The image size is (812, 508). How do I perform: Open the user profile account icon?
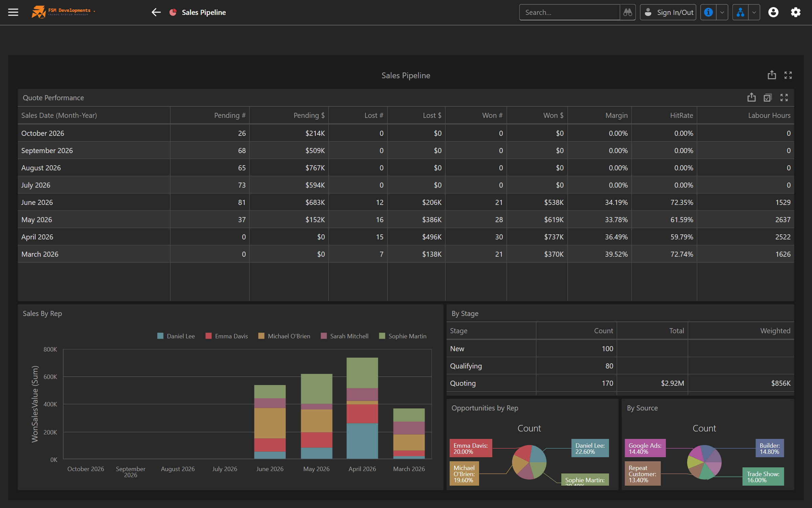[x=773, y=12]
